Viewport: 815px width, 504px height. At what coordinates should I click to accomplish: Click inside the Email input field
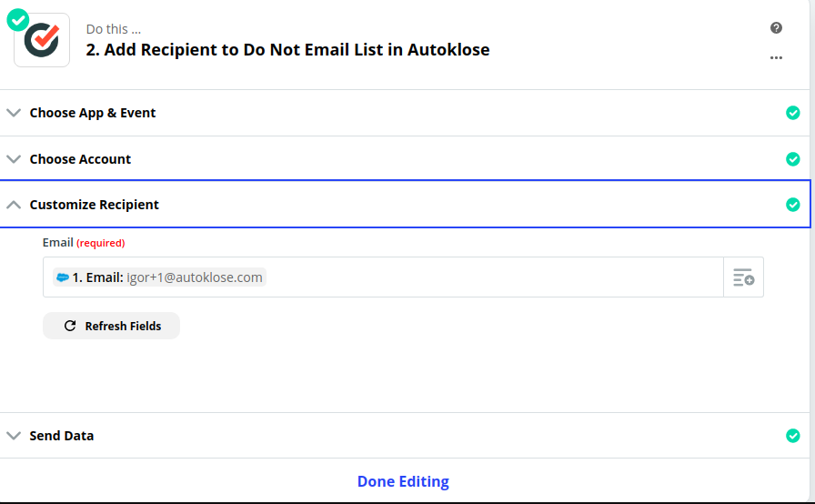coord(383,277)
